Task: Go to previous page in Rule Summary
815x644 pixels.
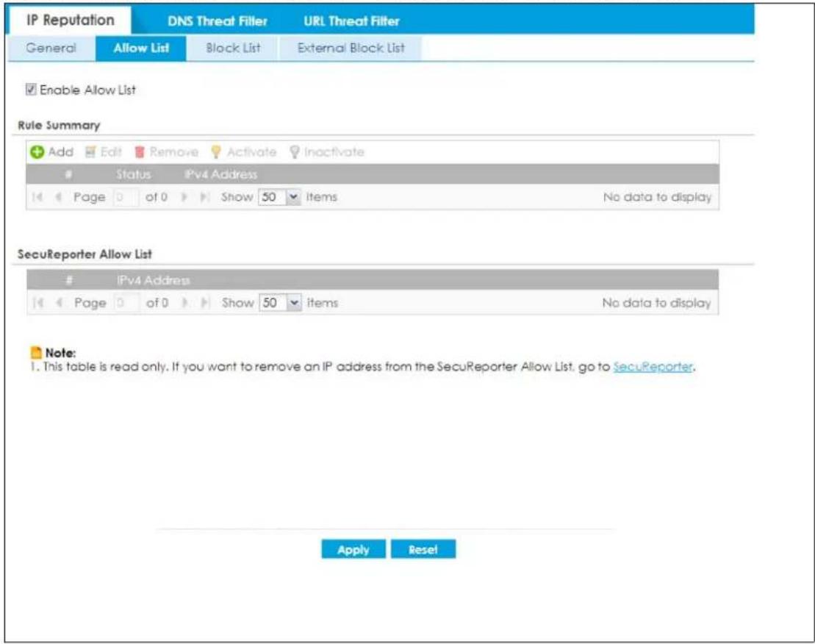Action: click(58, 197)
